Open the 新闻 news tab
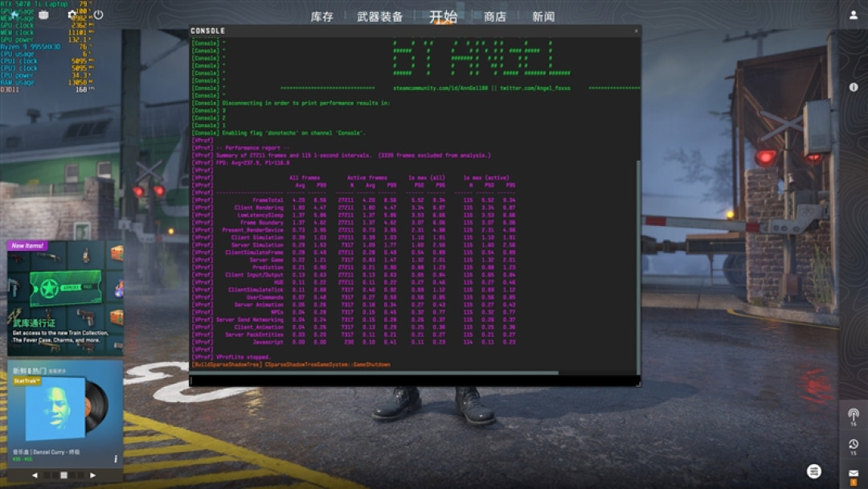 pyautogui.click(x=543, y=17)
